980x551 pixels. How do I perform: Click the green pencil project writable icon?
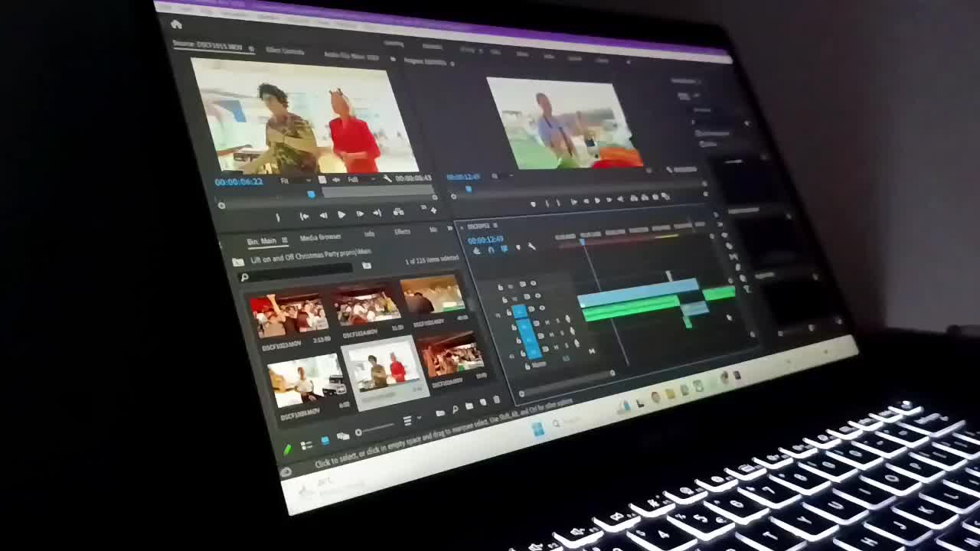pos(288,449)
